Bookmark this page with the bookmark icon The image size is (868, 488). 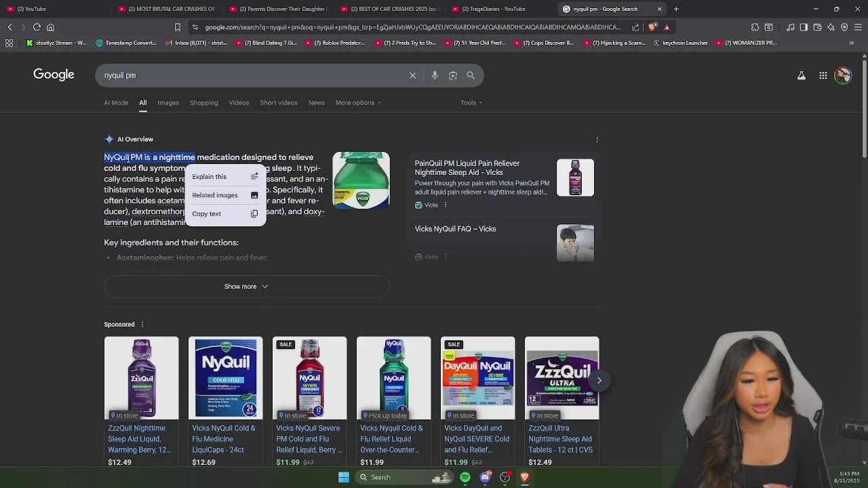pyautogui.click(x=178, y=27)
